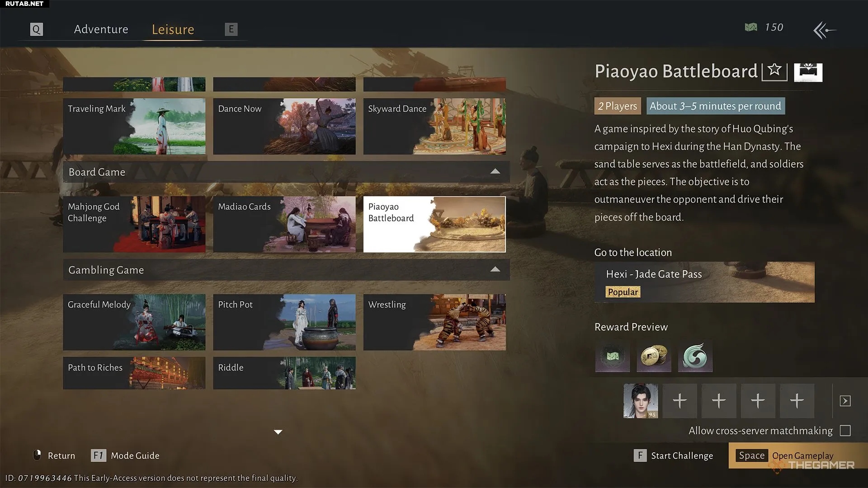Collapse the Board Game section
The height and width of the screenshot is (488, 868).
pyautogui.click(x=495, y=172)
